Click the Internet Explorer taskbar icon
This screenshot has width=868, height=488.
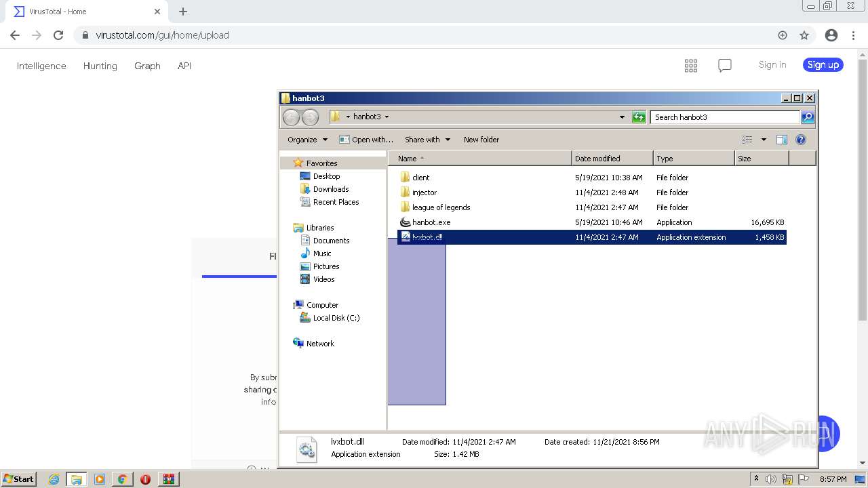click(x=54, y=479)
